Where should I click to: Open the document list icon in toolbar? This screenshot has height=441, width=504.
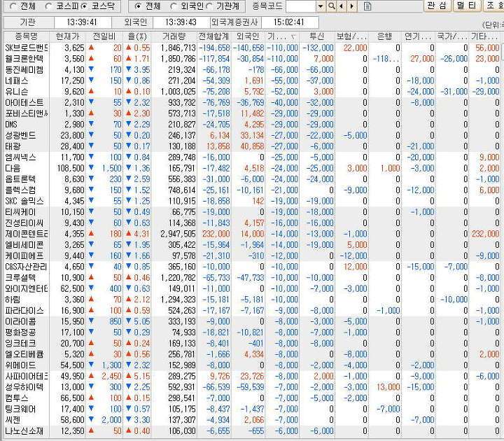coord(367,6)
